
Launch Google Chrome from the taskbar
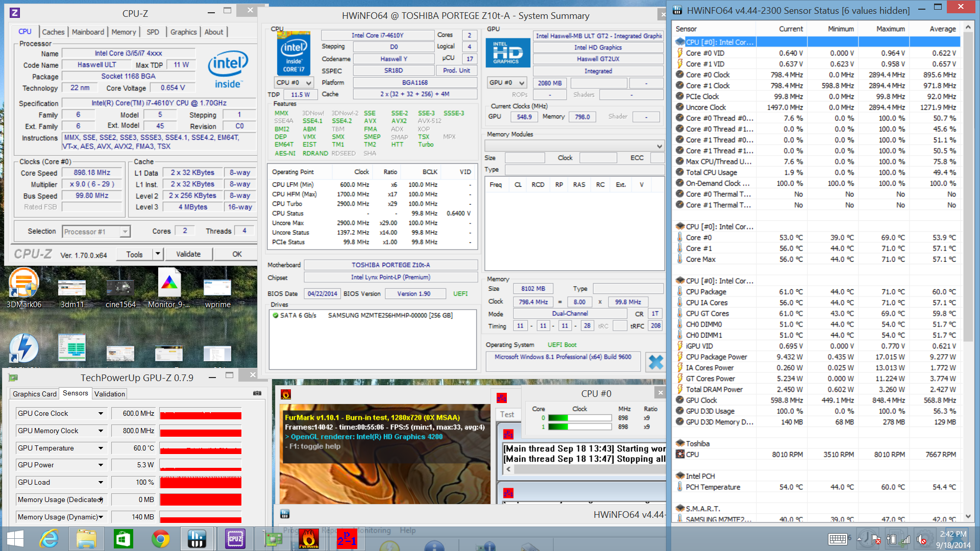pos(160,539)
